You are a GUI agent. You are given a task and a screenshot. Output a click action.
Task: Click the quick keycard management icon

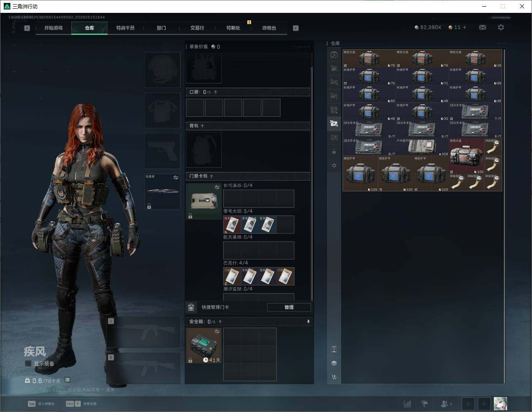click(x=191, y=307)
